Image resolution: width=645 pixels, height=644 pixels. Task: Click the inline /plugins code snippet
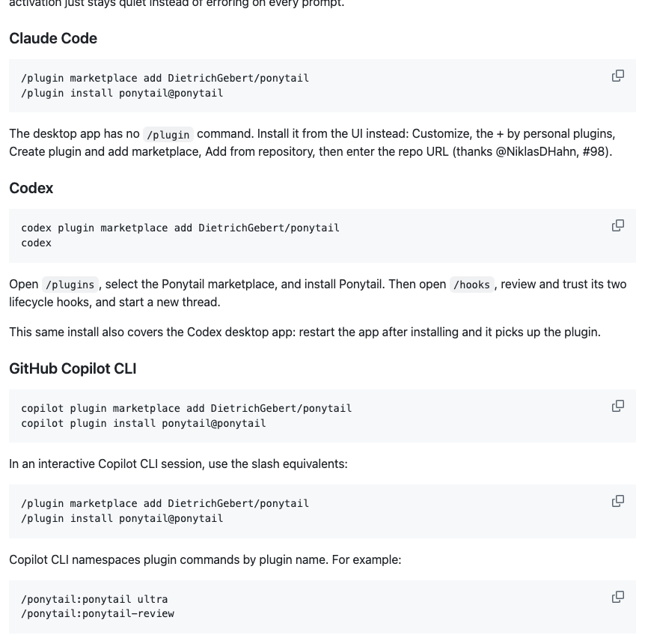coord(70,285)
